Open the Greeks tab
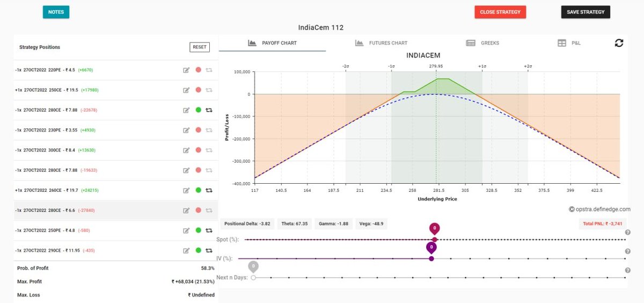This screenshot has height=303, width=644. coord(482,43)
